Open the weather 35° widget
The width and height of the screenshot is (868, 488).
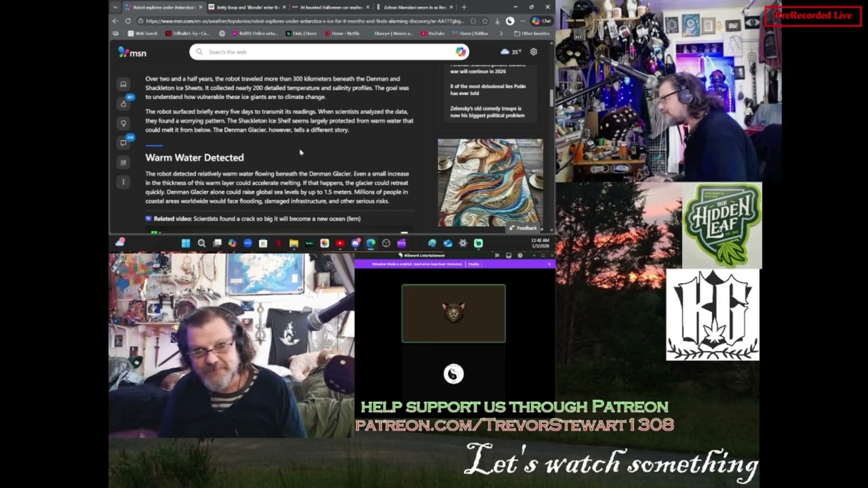(x=511, y=52)
